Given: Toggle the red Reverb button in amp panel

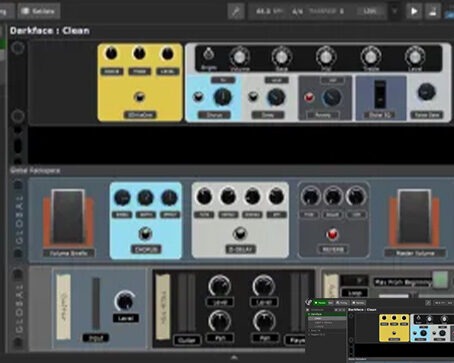Looking at the screenshot, I should (x=309, y=97).
